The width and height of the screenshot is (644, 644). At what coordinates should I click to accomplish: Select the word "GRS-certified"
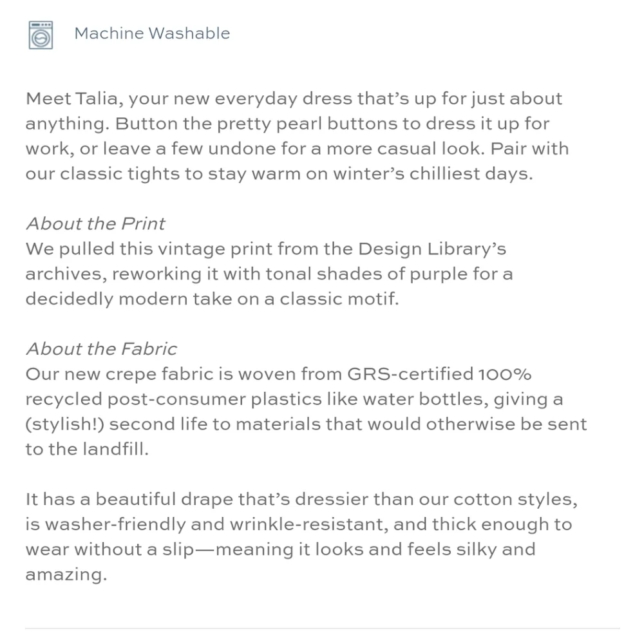click(x=410, y=374)
